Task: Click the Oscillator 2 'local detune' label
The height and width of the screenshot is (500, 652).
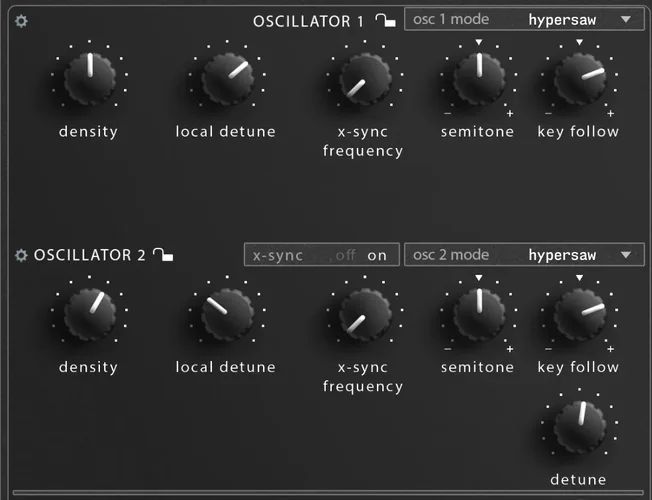Action: point(225,367)
